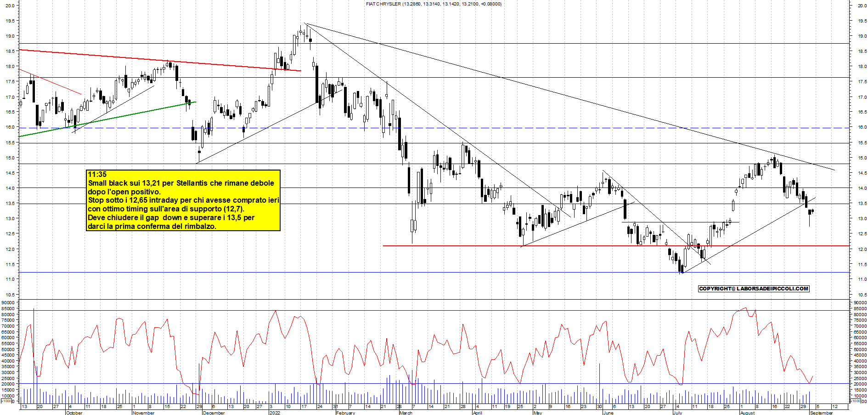The image size is (868, 415).
Task: Select the 11.0 value on the left price axis
Action: coord(10,279)
